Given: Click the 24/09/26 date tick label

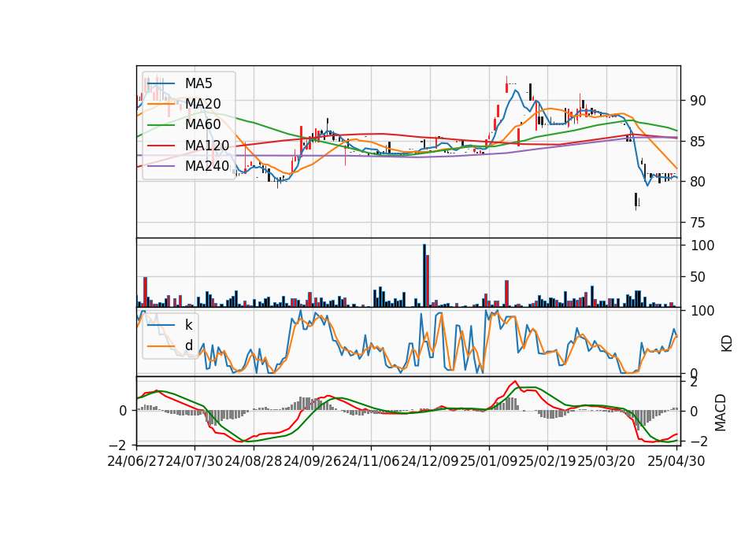Looking at the screenshot, I should [x=312, y=461].
